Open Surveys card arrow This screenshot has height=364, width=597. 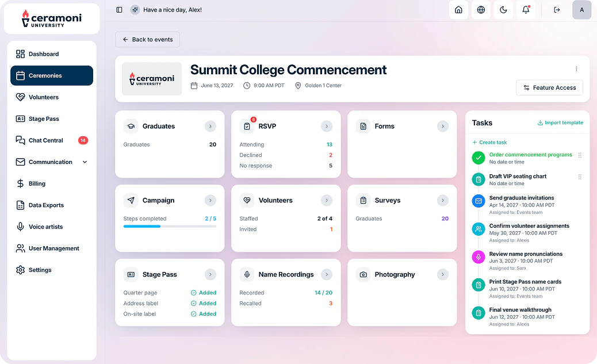coord(442,200)
